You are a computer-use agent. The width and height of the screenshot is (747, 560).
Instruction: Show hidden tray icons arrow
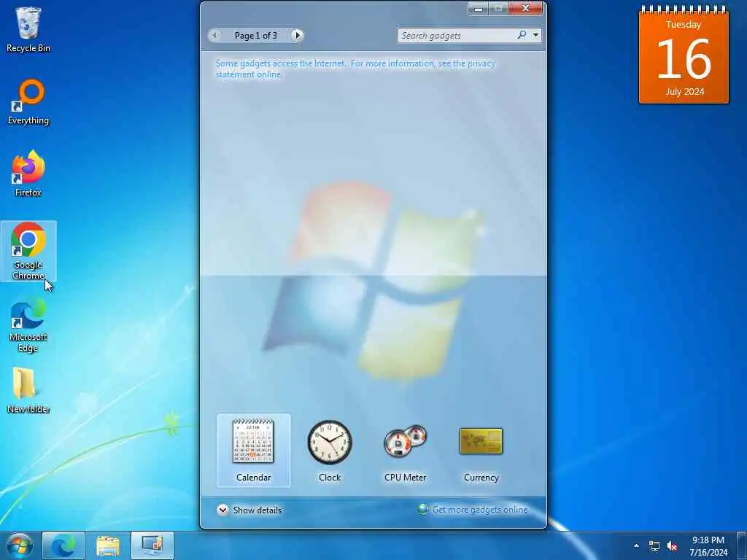coord(636,545)
